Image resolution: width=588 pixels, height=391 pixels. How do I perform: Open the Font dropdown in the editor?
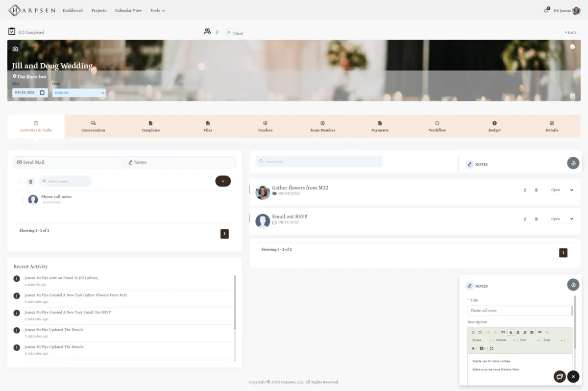[529, 340]
